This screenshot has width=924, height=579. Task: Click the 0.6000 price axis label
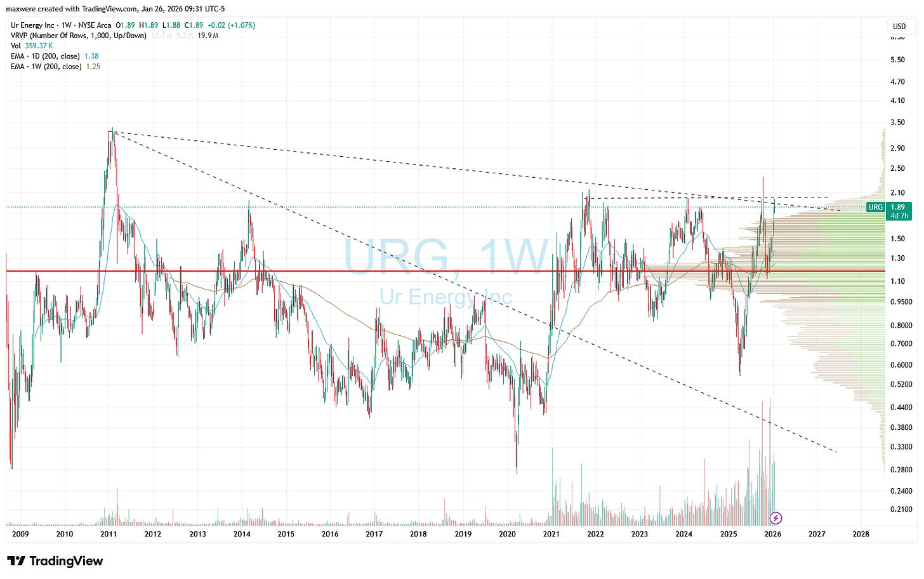click(x=901, y=364)
